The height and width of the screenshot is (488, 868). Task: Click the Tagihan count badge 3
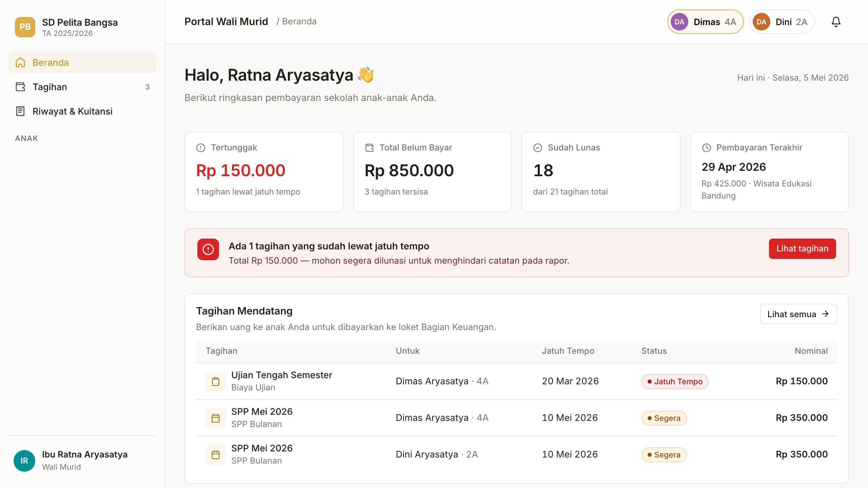click(147, 87)
